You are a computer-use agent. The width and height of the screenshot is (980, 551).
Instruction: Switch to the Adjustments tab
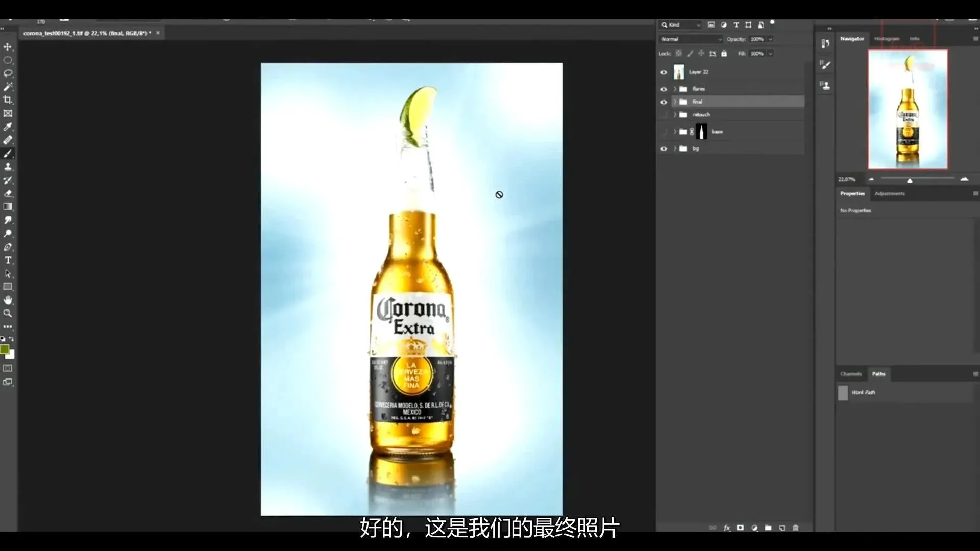890,194
